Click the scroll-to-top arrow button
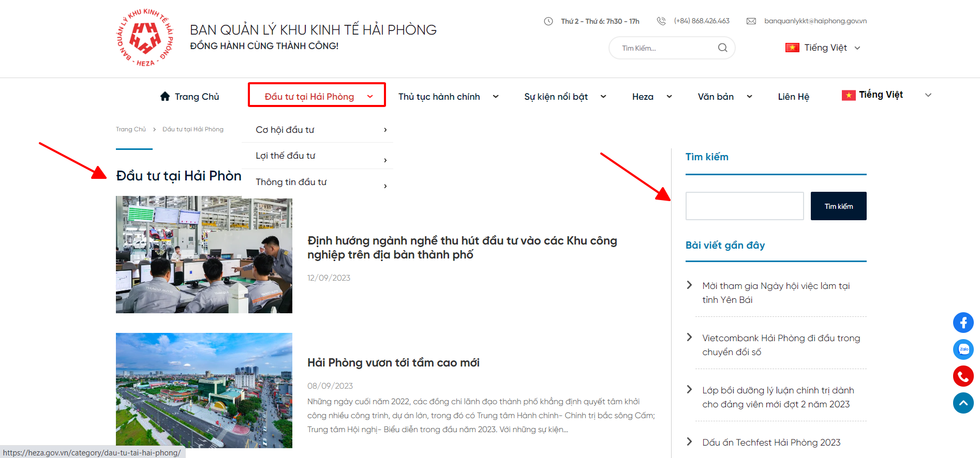This screenshot has height=458, width=980. tap(963, 403)
